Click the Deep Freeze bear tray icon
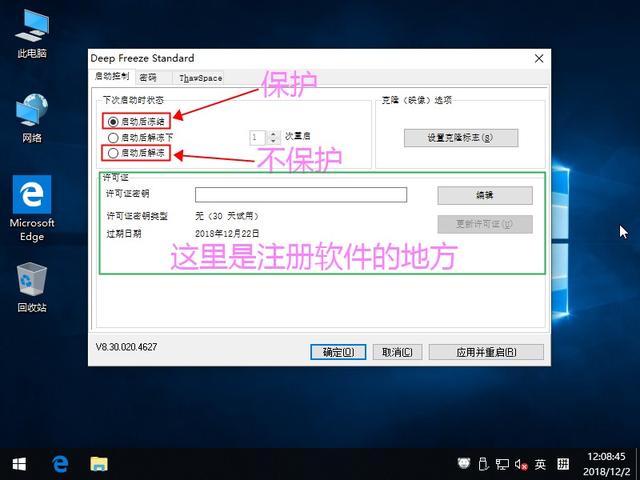 (x=464, y=464)
